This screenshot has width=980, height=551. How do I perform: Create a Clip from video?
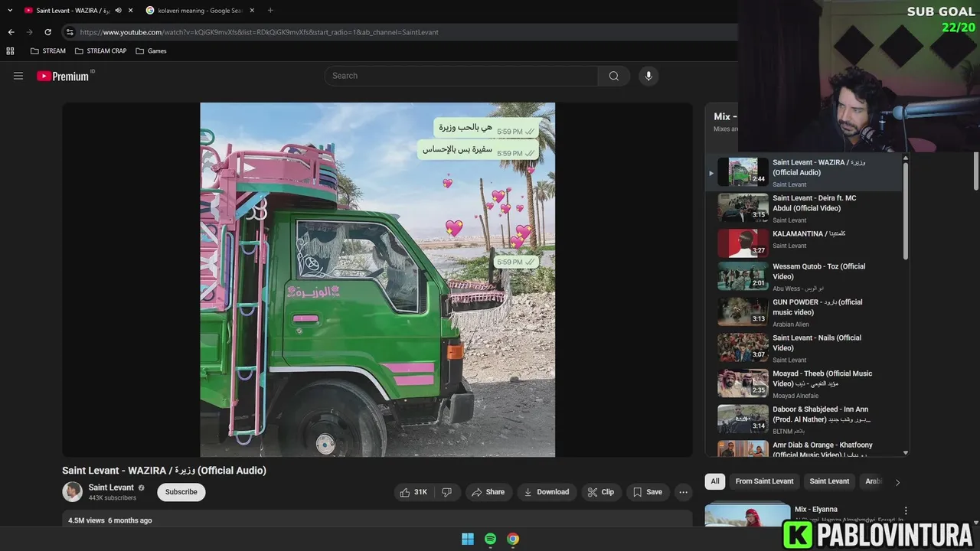coord(601,492)
